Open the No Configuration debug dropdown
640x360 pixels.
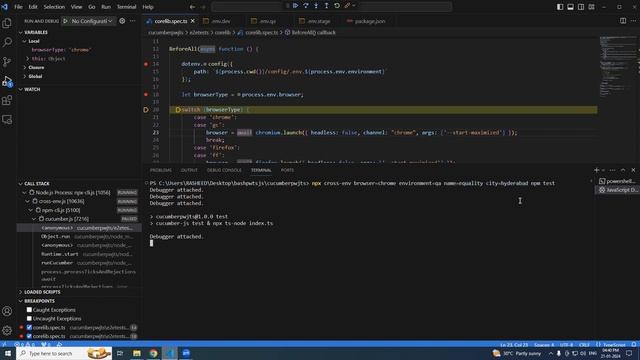[x=92, y=21]
